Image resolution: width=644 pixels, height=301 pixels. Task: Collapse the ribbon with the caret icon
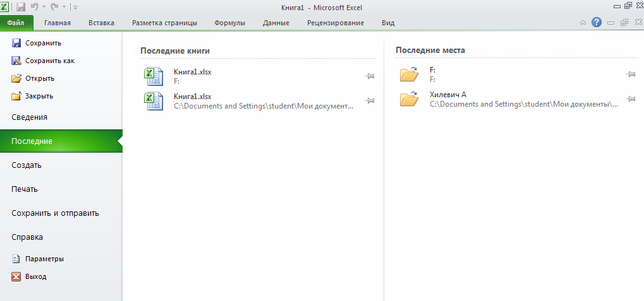(583, 23)
